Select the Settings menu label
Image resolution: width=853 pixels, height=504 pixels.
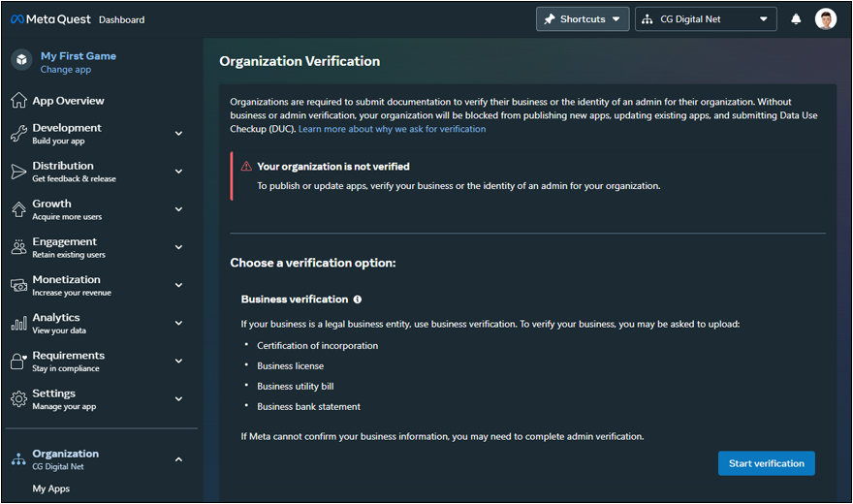(54, 394)
